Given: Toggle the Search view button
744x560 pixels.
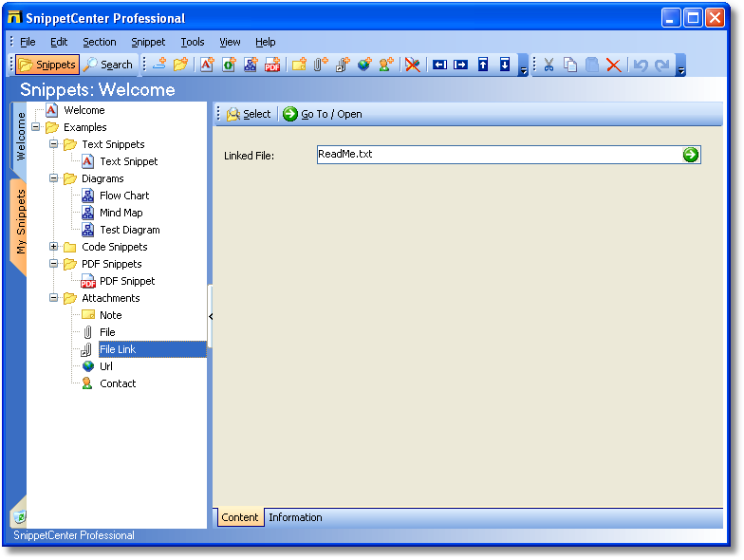Looking at the screenshot, I should point(108,65).
